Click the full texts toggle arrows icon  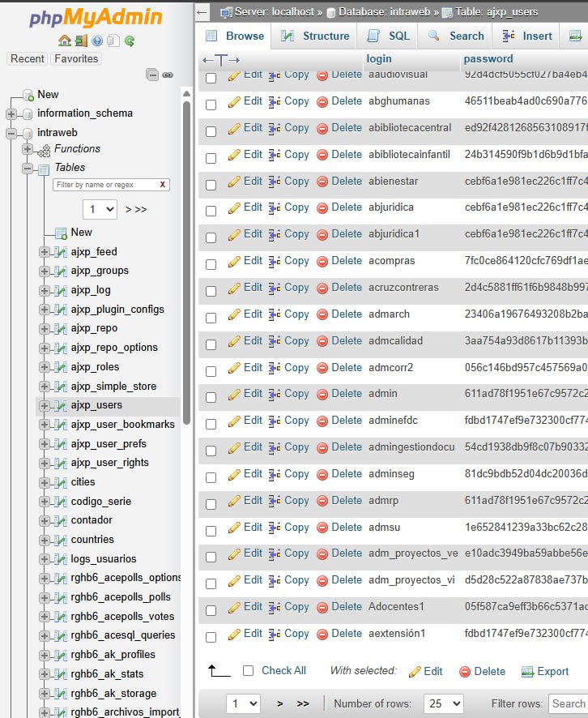(221, 60)
